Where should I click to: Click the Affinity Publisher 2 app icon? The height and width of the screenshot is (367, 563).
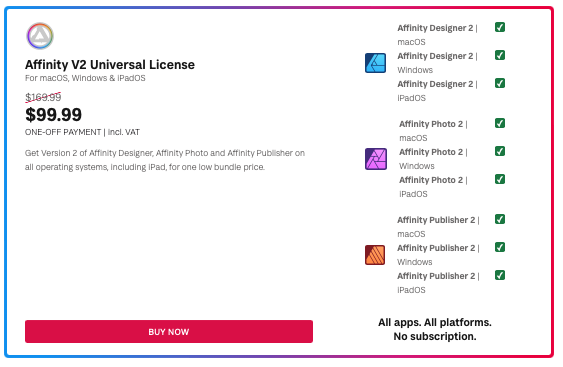pyautogui.click(x=375, y=255)
